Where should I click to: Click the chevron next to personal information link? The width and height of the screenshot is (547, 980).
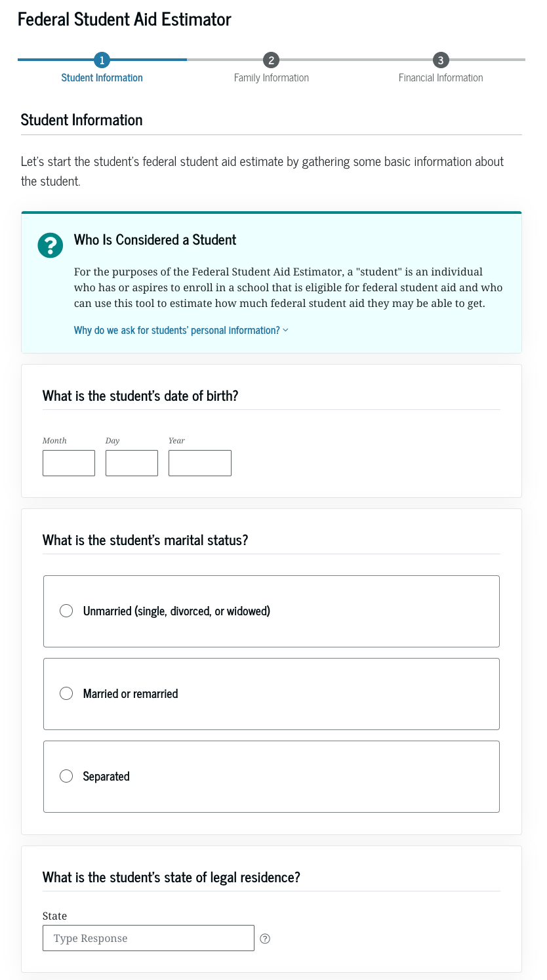[x=285, y=330]
